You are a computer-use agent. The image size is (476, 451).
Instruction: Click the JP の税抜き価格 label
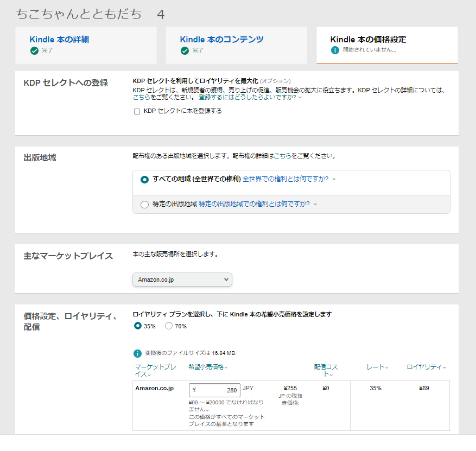click(x=290, y=399)
